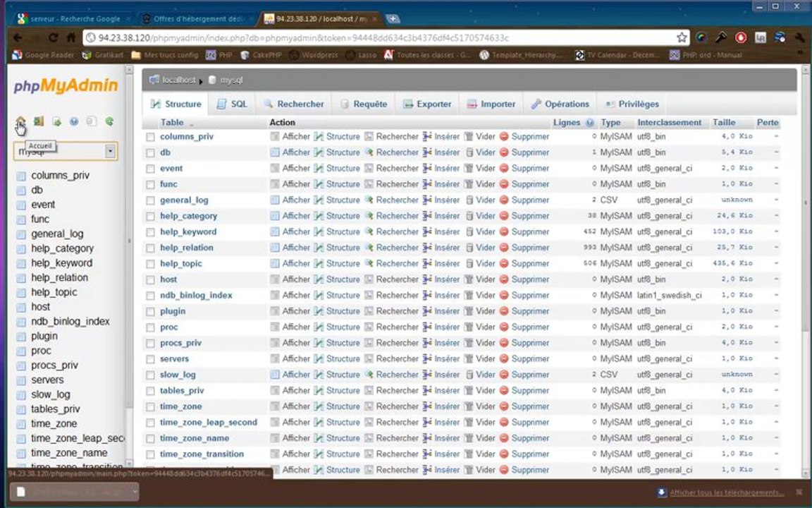Open a new browser tab with plus button
The width and height of the screenshot is (812, 508).
pos(393,19)
